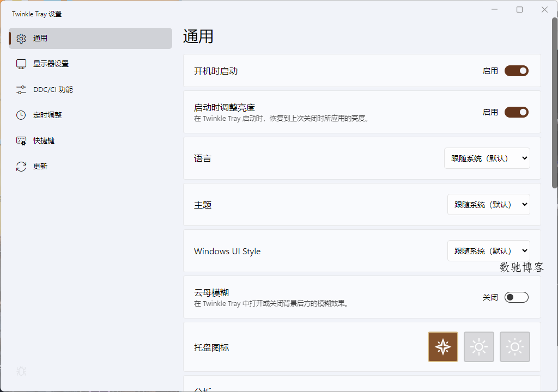The image size is (558, 392).
Task: Enable the 云母模糊 toggle
Action: tap(517, 297)
